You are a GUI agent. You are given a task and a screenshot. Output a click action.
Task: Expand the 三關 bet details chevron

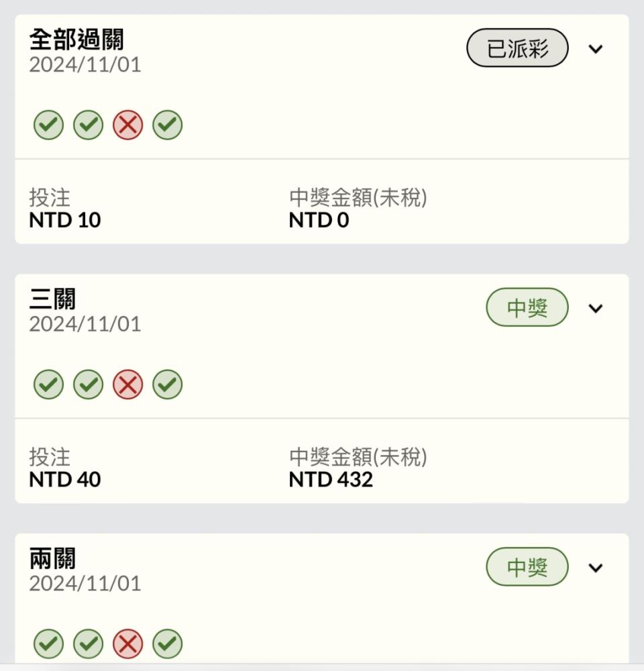click(596, 308)
